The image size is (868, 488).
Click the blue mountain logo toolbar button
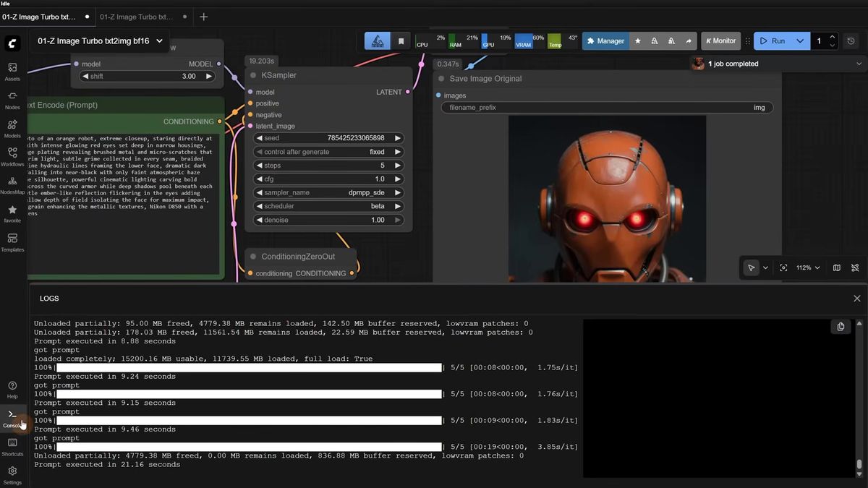tap(377, 41)
